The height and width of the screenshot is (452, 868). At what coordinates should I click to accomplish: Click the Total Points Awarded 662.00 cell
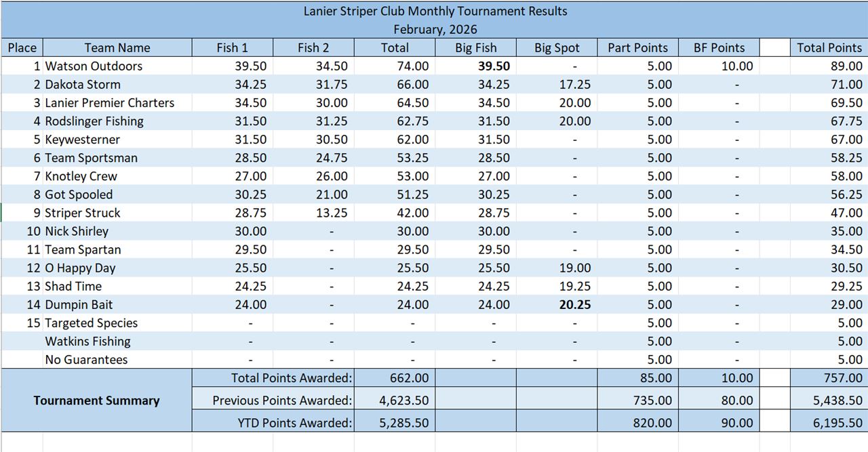(412, 378)
